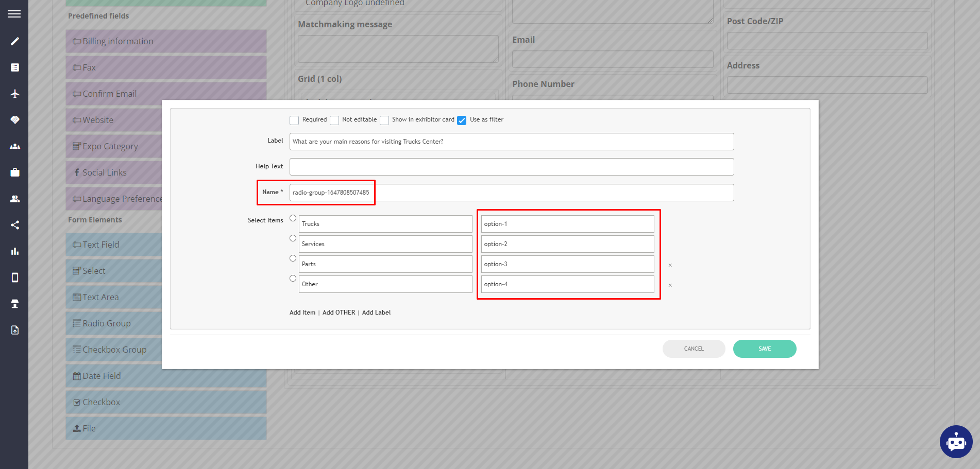Screen dimensions: 980x469
Task: Open the briefcase sidebar icon
Action: coord(14,172)
